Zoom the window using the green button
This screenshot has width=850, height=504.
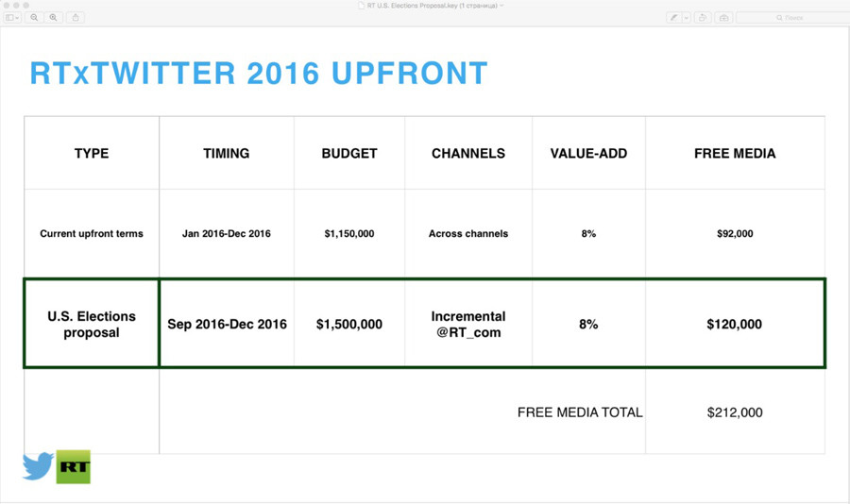coord(26,5)
